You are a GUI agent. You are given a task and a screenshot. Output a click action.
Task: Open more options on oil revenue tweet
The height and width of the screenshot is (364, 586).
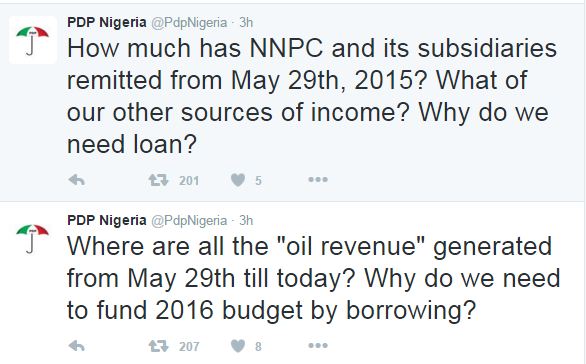[318, 346]
